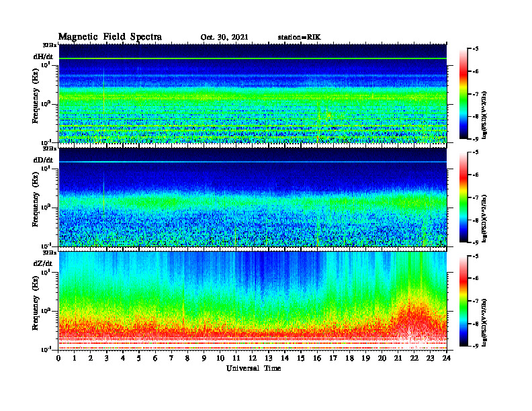
Task: Click the date "Oct. 30, 2021"
Action: (224, 38)
